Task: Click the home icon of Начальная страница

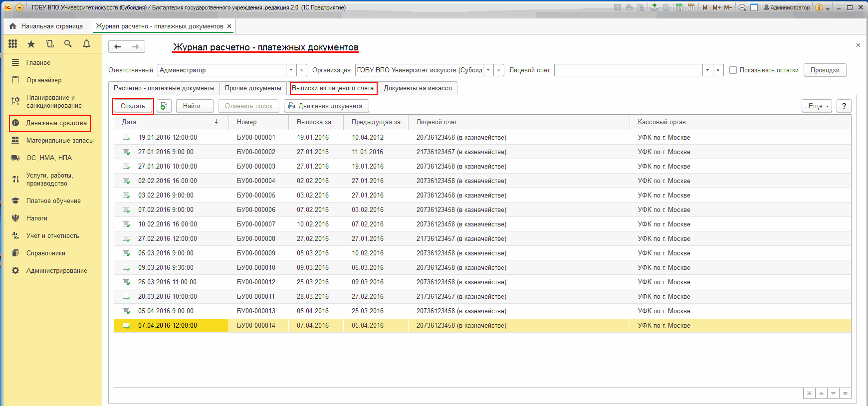Action: click(x=13, y=26)
